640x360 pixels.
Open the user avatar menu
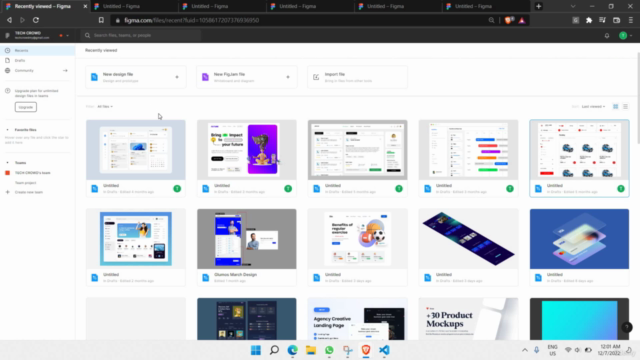[623, 36]
